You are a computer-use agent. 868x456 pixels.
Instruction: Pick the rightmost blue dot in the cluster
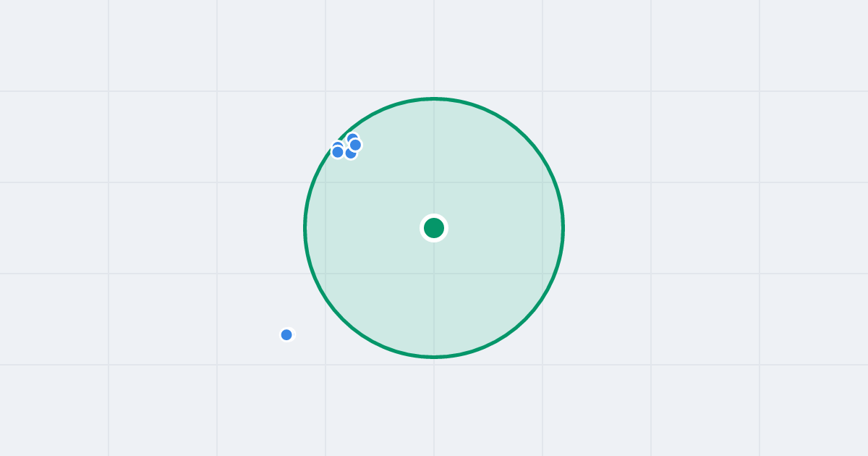[355, 145]
